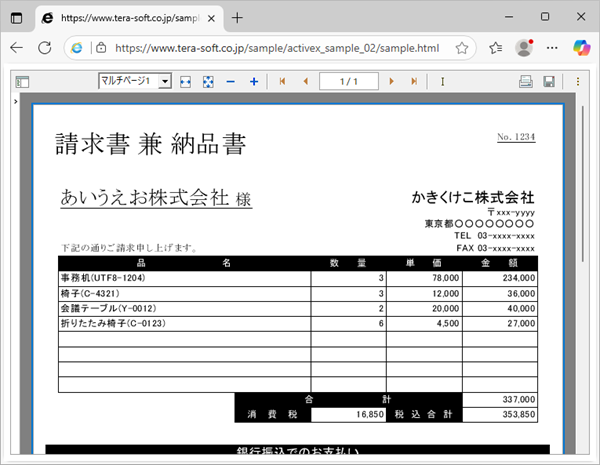Image resolution: width=600 pixels, height=465 pixels.
Task: Select the tera-soft.co.jp browser tab
Action: click(129, 18)
